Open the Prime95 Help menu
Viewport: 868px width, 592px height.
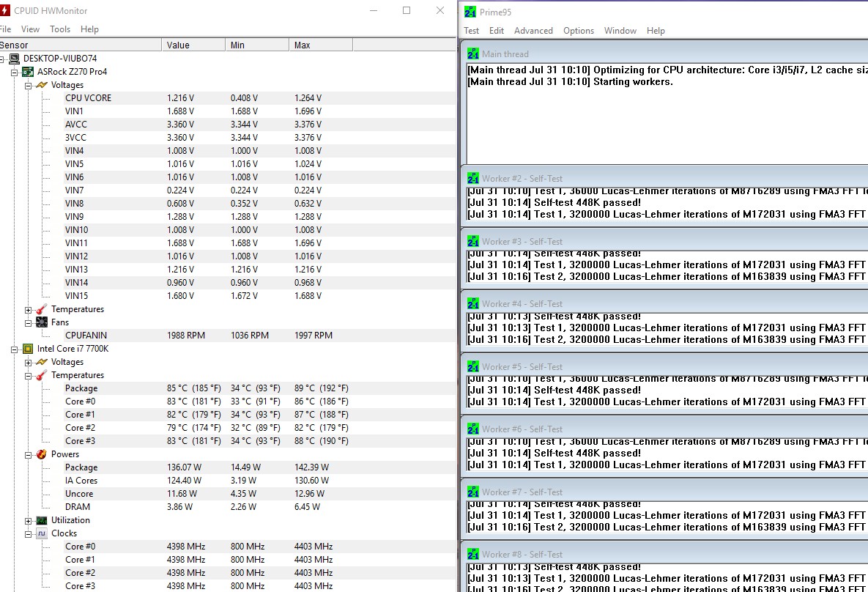tap(656, 31)
